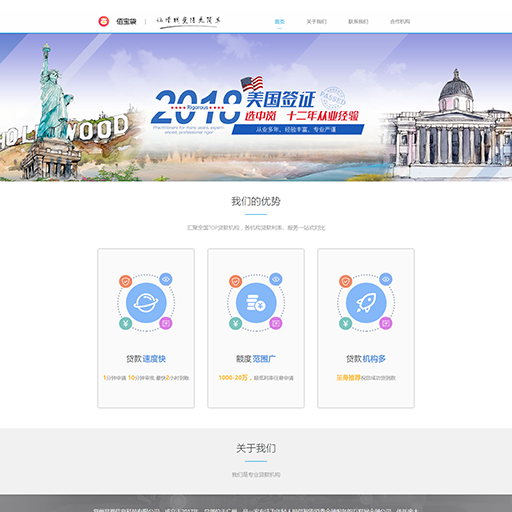
Task: Click purple icon in 贷款机构多 card
Action: 386,323
